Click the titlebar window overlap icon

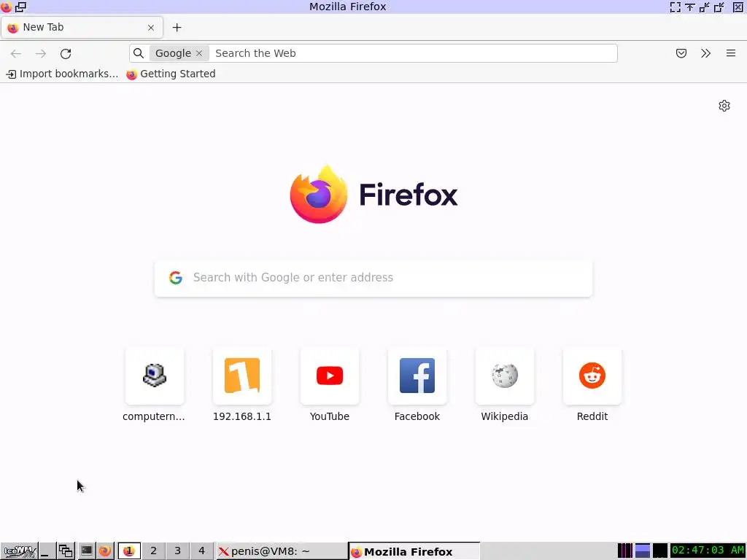coord(21,7)
